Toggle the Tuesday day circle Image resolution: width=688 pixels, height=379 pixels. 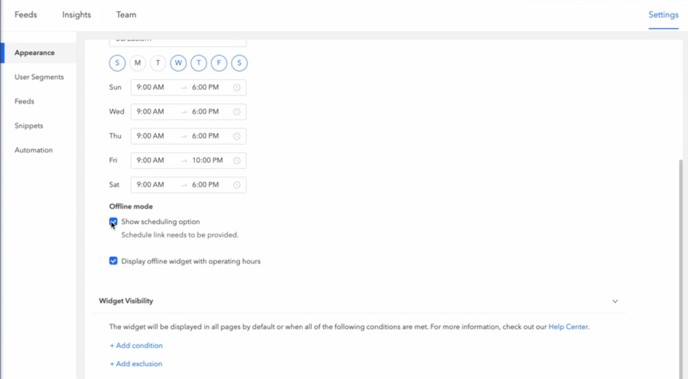[158, 63]
